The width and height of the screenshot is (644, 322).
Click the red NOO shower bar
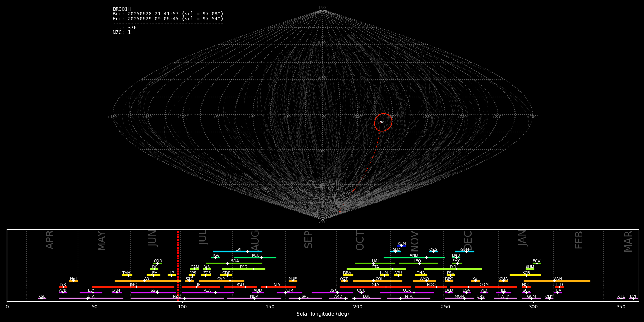click(x=431, y=287)
